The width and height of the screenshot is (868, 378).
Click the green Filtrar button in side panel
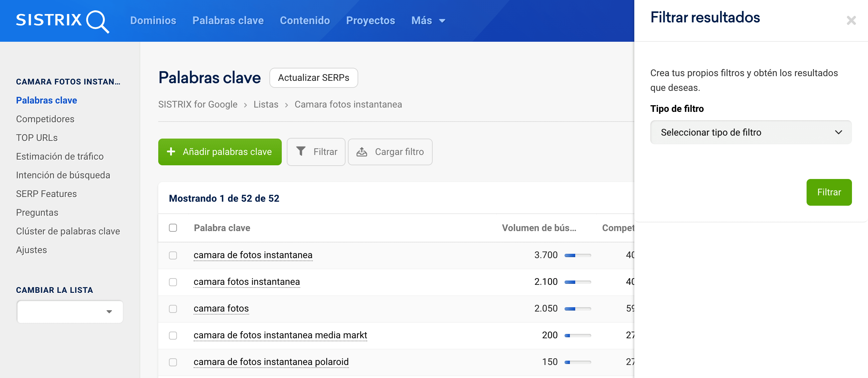click(x=829, y=192)
